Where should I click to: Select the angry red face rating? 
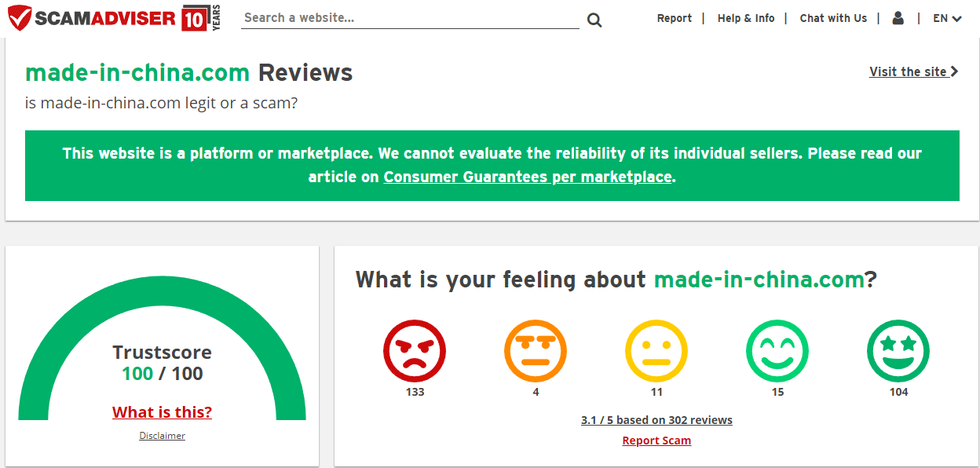click(x=415, y=351)
